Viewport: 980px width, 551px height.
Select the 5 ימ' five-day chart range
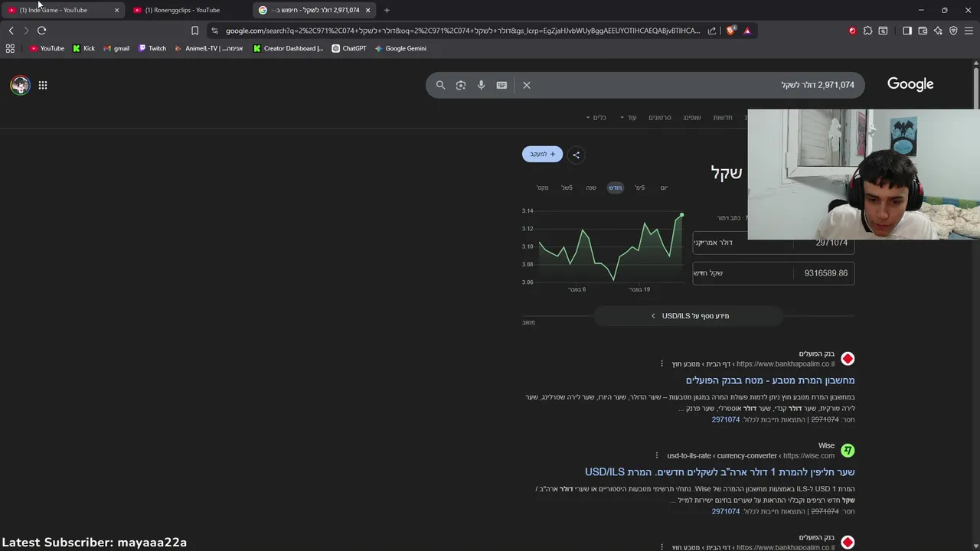[640, 187]
